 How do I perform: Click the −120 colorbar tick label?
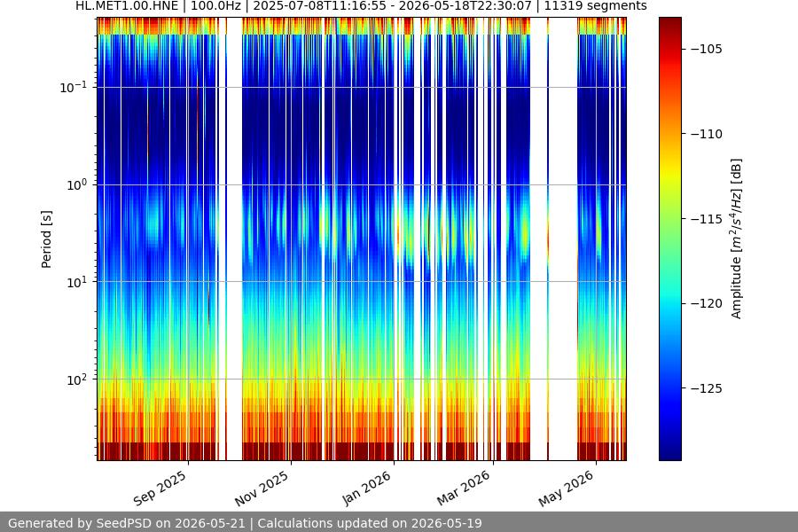pyautogui.click(x=707, y=303)
